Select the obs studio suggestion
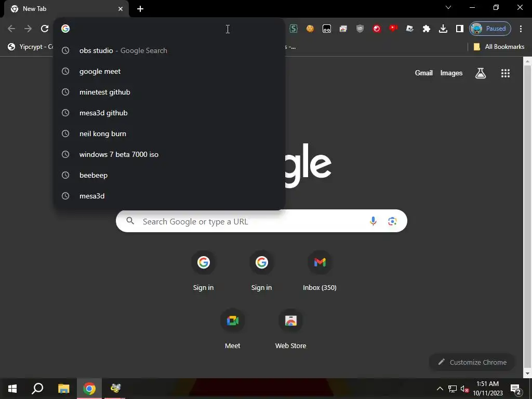This screenshot has height=399, width=532. (x=169, y=50)
